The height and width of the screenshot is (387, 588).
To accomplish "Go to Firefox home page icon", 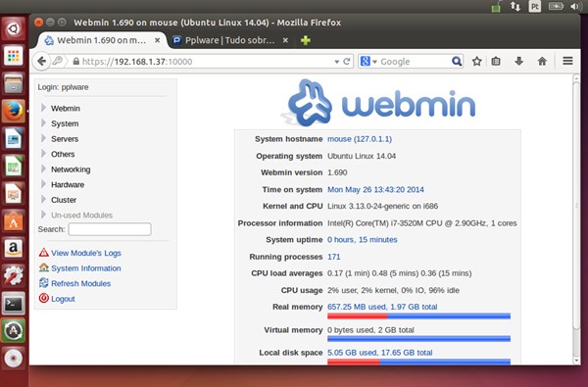I will (542, 61).
